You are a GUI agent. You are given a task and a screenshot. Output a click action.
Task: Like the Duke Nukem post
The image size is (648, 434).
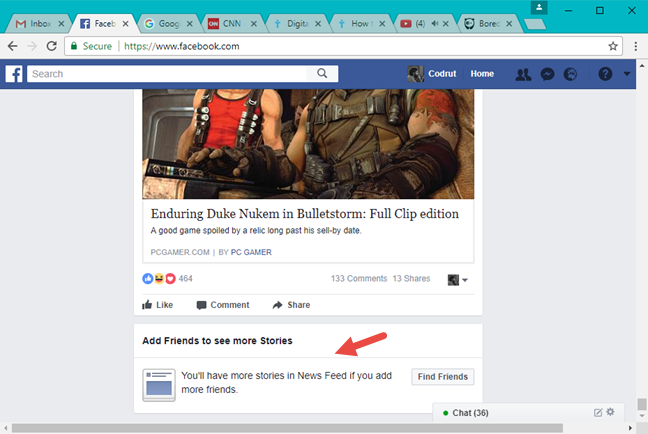(157, 305)
